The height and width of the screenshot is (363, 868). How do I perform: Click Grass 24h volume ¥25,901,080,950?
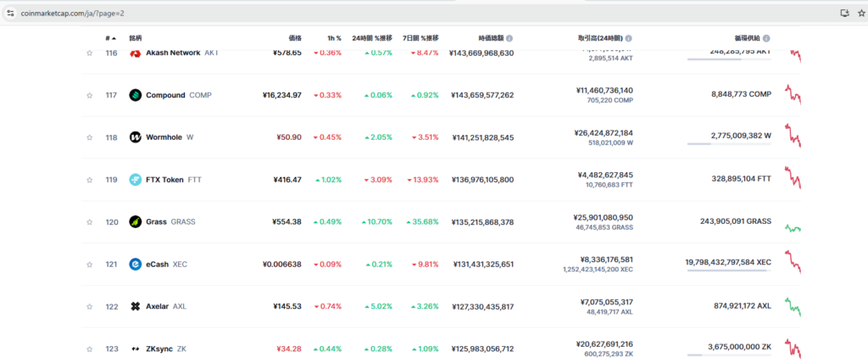[604, 218]
